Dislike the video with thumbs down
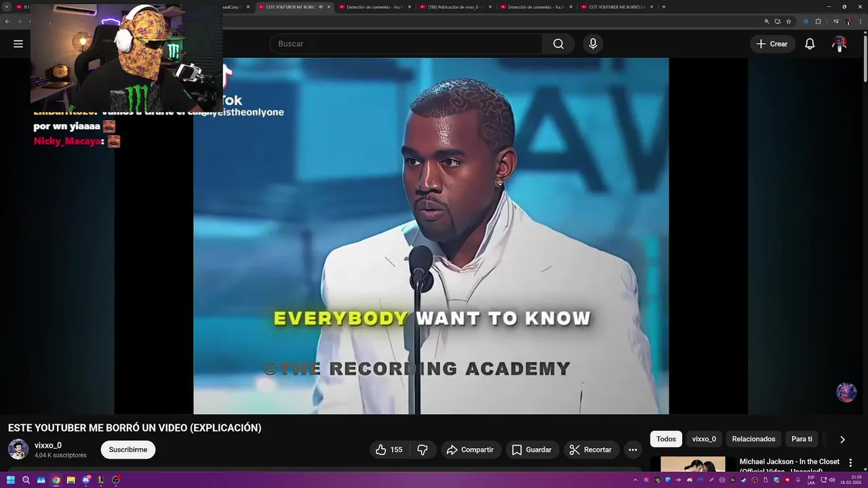This screenshot has height=488, width=868. [422, 449]
